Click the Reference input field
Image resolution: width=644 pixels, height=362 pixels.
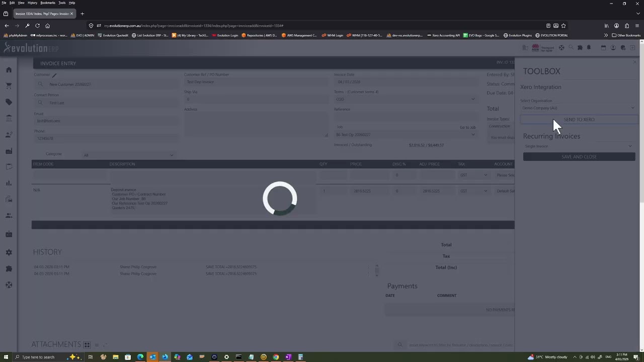[x=406, y=117]
